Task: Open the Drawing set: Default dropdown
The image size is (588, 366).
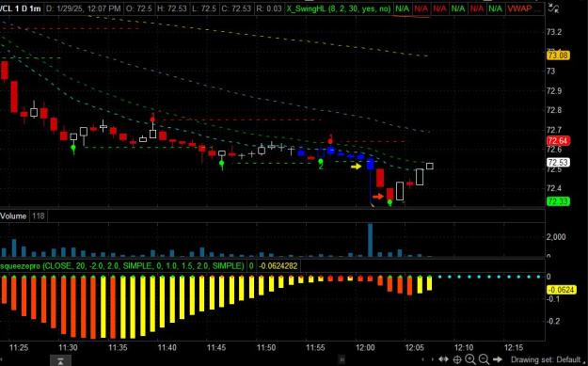Action: coord(546,359)
